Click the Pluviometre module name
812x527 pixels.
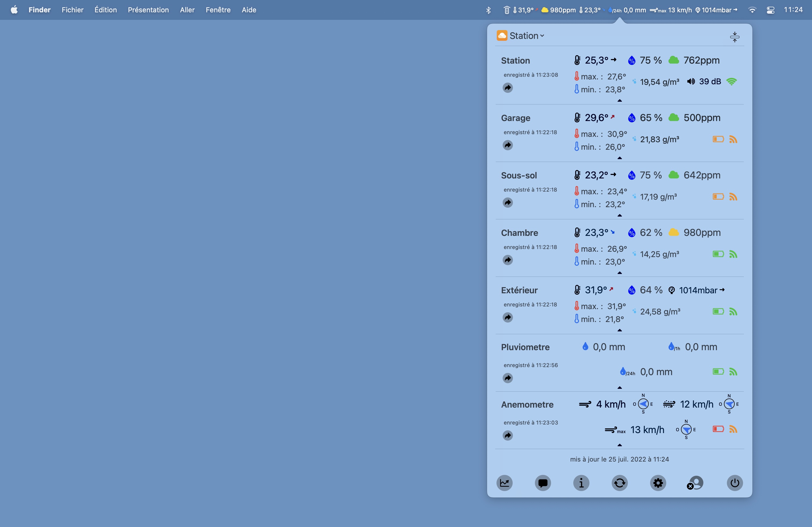(525, 347)
